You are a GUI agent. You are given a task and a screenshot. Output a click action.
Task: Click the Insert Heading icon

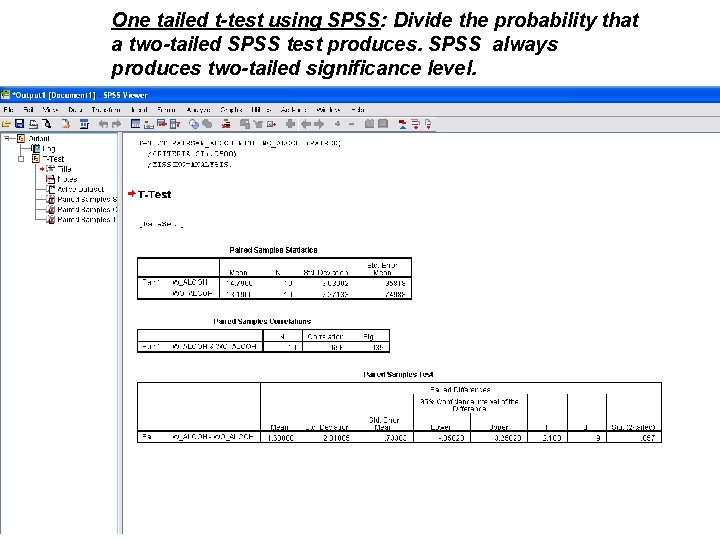coord(402,124)
